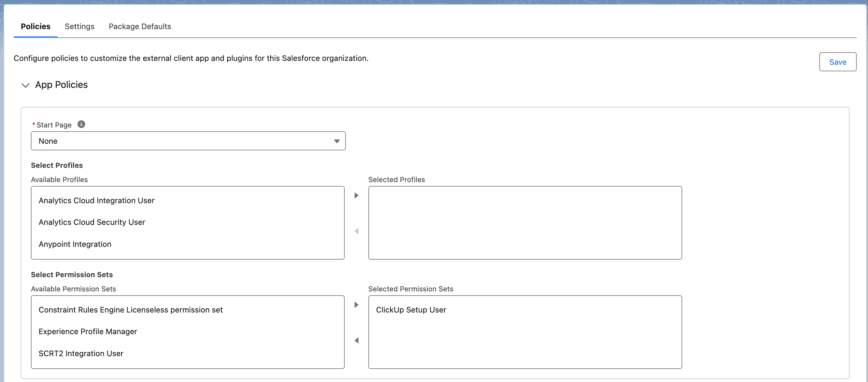Select Analytics Cloud Integration User profile
The width and height of the screenshot is (868, 382).
tap(187, 201)
